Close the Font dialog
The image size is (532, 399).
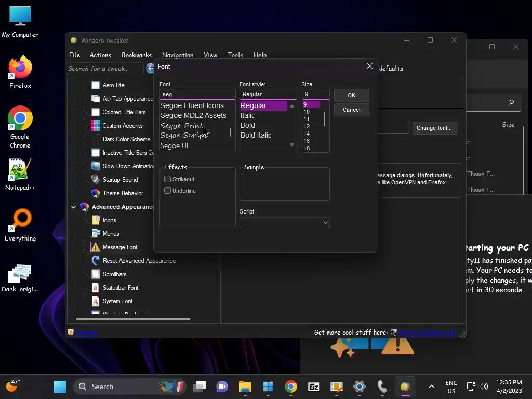(x=370, y=66)
